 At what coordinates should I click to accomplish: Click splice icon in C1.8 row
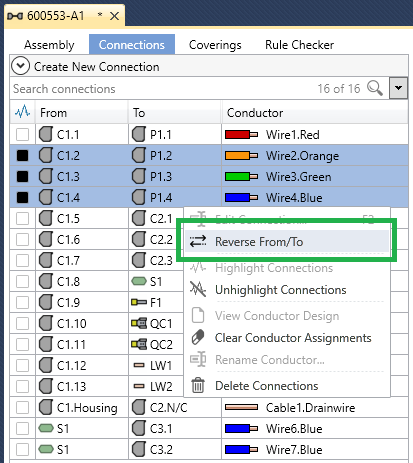pos(139,281)
